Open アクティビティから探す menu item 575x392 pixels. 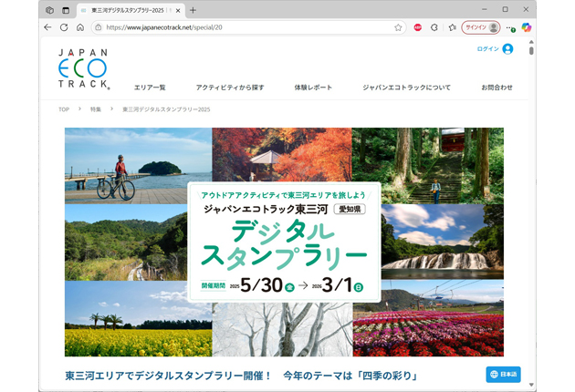pyautogui.click(x=230, y=88)
